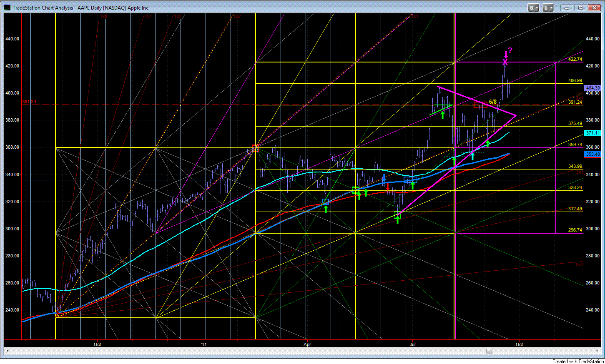
Task: Click the Jul date axis label
Action: pos(412,344)
